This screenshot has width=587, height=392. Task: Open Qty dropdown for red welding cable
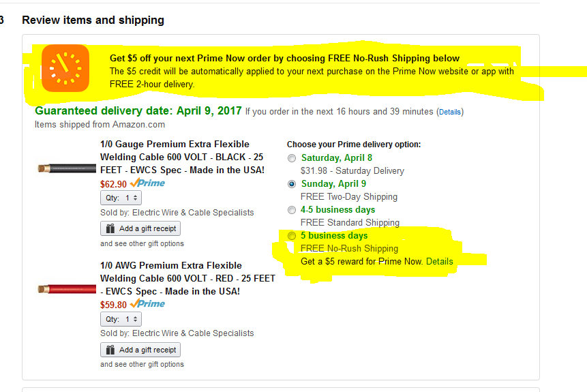(121, 319)
